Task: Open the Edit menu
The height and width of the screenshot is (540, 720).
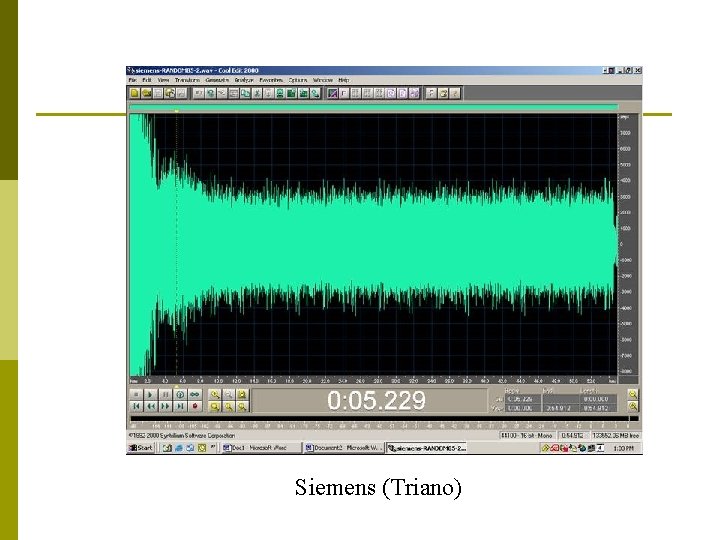Action: 146,80
